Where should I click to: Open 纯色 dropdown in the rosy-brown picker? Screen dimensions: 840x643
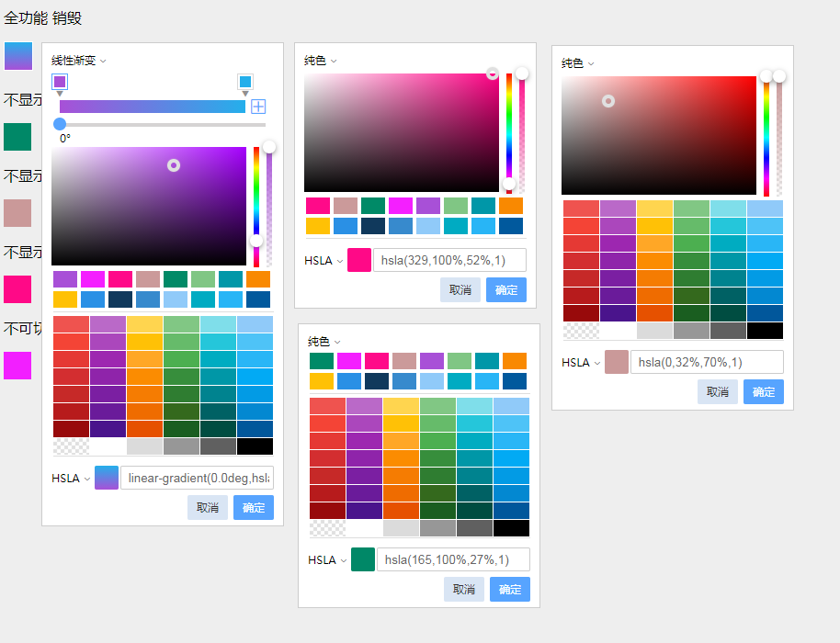(x=577, y=63)
